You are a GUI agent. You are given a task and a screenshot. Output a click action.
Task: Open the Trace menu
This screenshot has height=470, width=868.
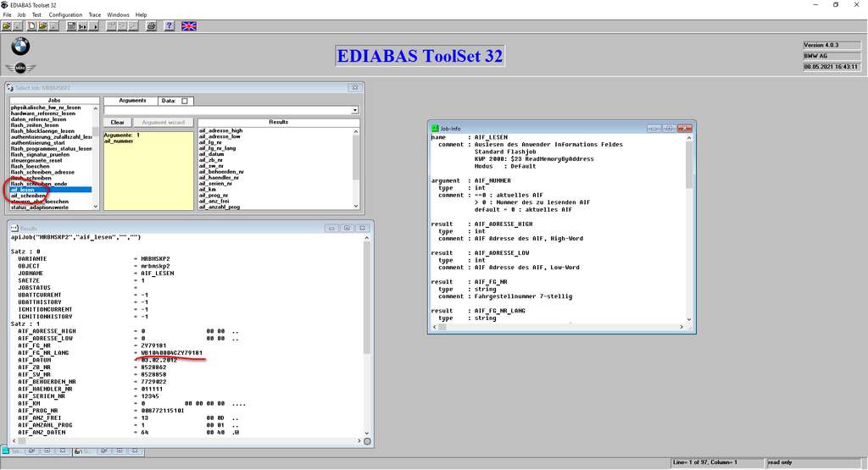(95, 15)
